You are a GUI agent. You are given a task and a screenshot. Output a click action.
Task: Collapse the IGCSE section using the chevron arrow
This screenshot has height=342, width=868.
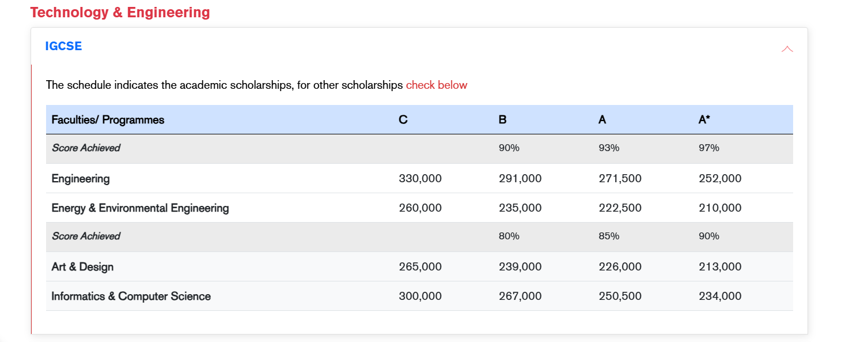click(x=787, y=50)
